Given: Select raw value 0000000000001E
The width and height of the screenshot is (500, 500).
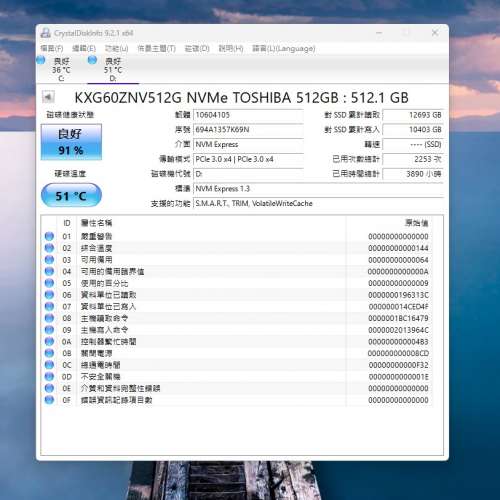Looking at the screenshot, I should pos(398,376).
